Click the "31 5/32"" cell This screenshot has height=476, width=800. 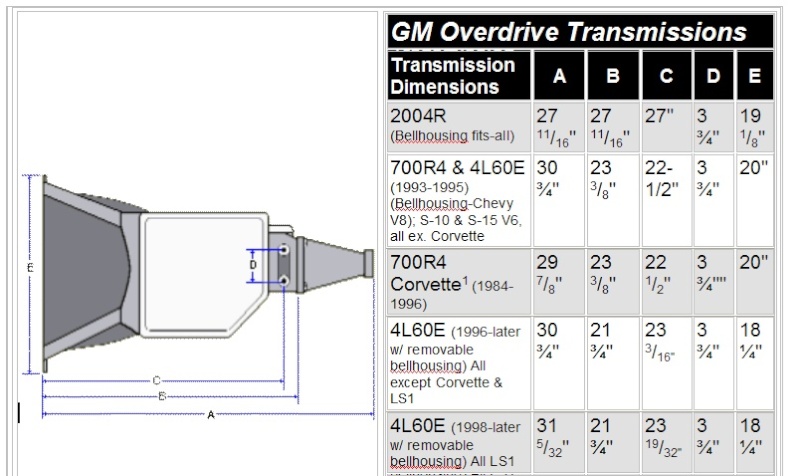coord(559,443)
